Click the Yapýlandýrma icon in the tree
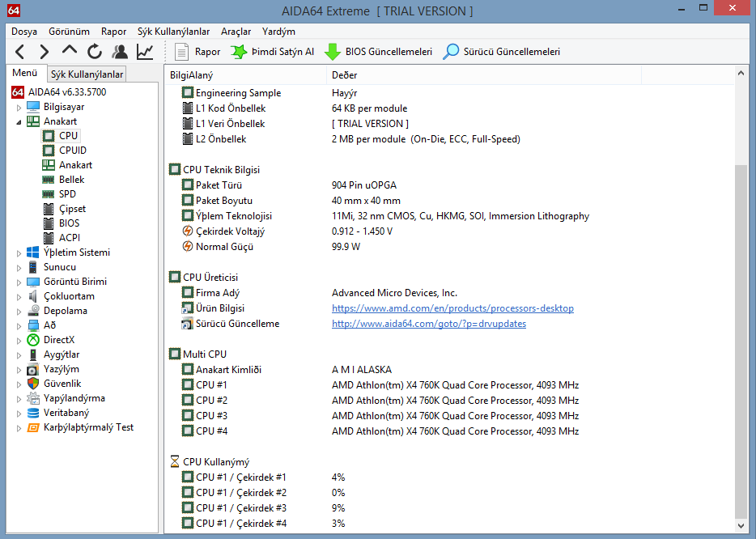The width and height of the screenshot is (756, 539). (x=33, y=398)
